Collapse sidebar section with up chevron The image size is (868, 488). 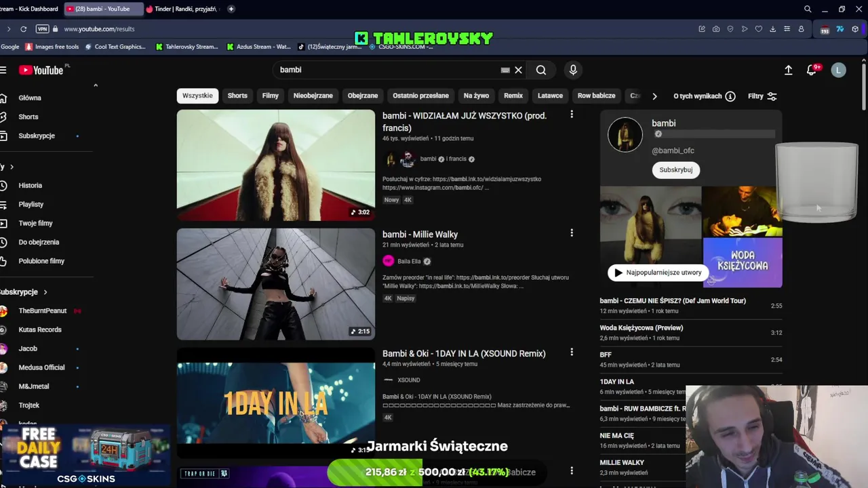pos(96,85)
